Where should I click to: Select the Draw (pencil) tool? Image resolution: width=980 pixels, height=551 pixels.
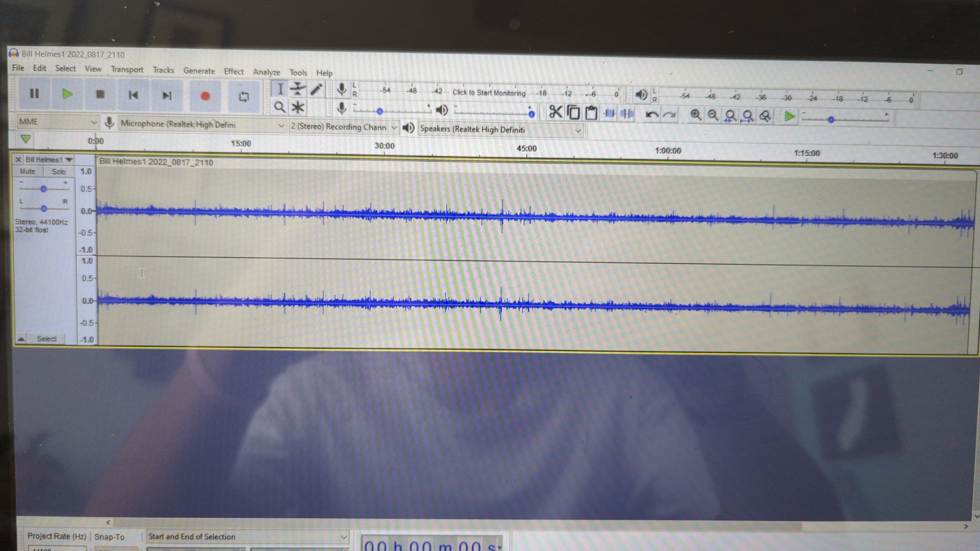(316, 90)
